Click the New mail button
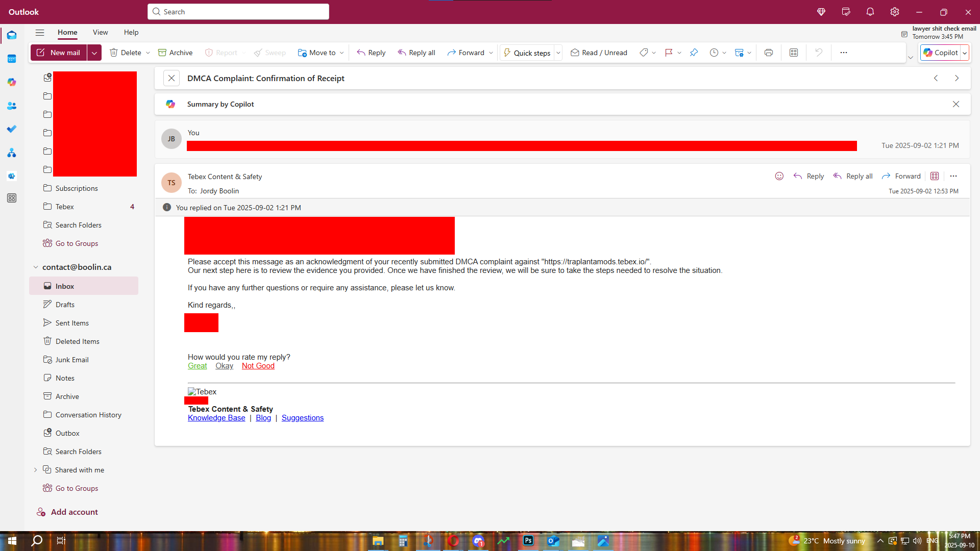980x551 pixels. point(59,53)
